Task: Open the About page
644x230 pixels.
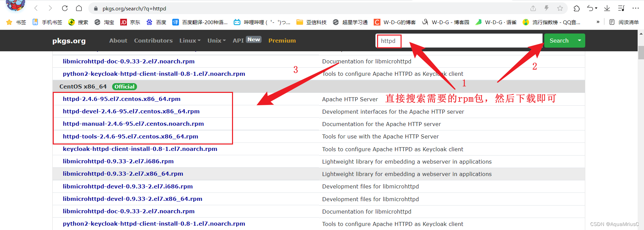Action: (118, 41)
